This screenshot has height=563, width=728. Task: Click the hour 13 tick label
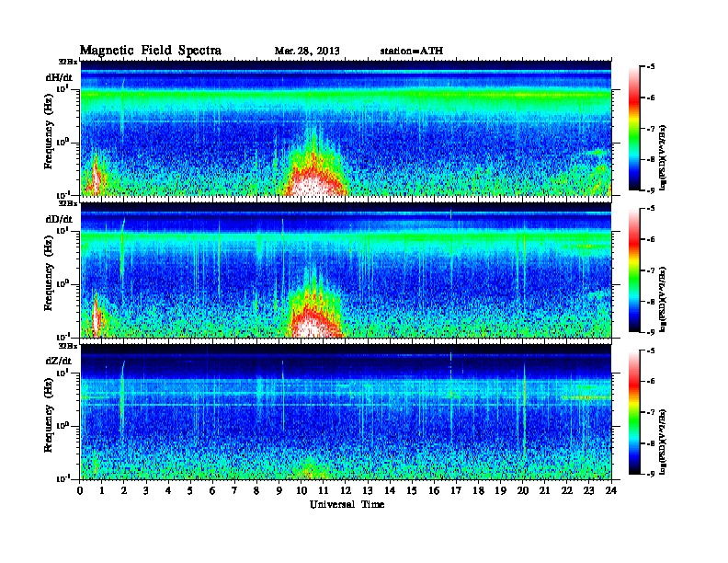[x=368, y=490]
